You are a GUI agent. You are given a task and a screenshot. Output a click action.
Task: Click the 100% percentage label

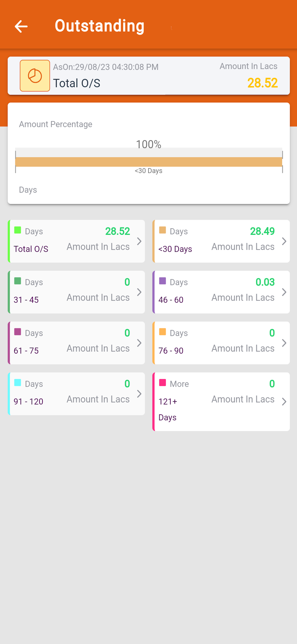tap(148, 144)
